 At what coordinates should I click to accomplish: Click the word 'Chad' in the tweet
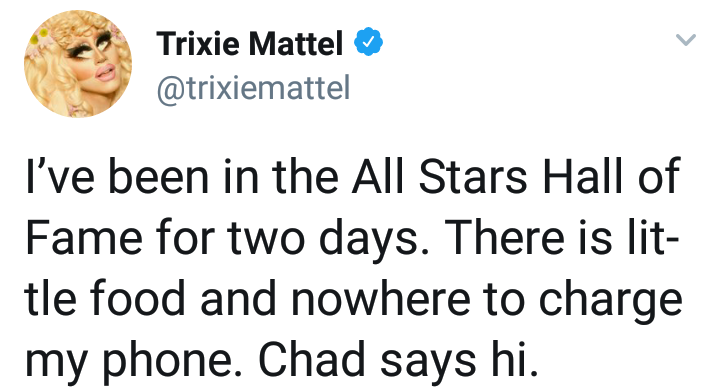(312, 360)
